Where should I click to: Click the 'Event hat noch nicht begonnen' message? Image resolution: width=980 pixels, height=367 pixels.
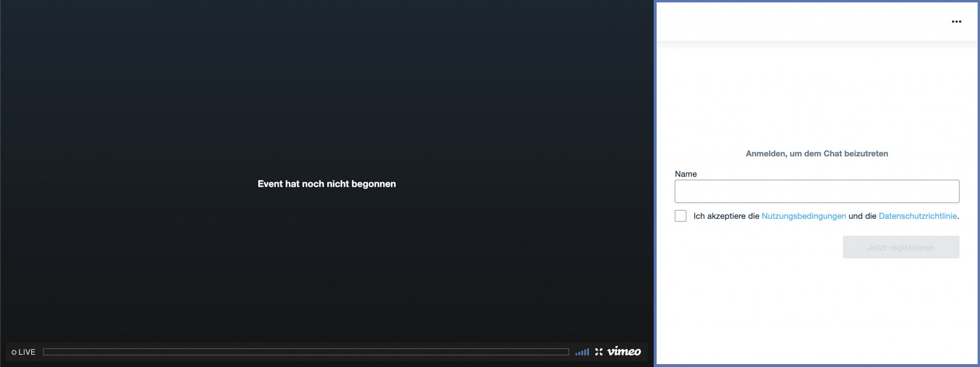click(x=326, y=184)
